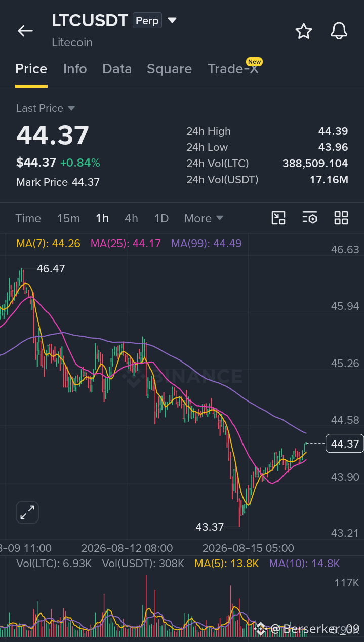Select the 15m chart interval
This screenshot has height=642, width=364.
coord(68,218)
